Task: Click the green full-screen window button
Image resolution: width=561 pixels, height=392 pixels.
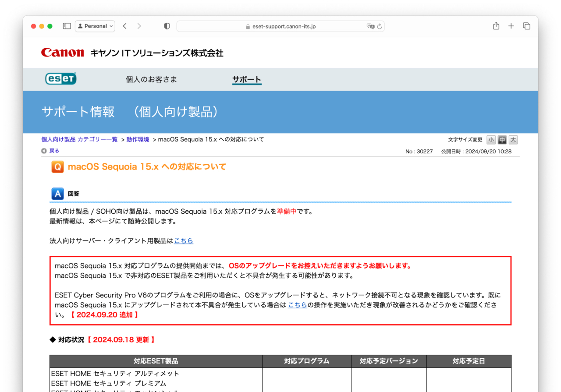Action: coord(50,26)
